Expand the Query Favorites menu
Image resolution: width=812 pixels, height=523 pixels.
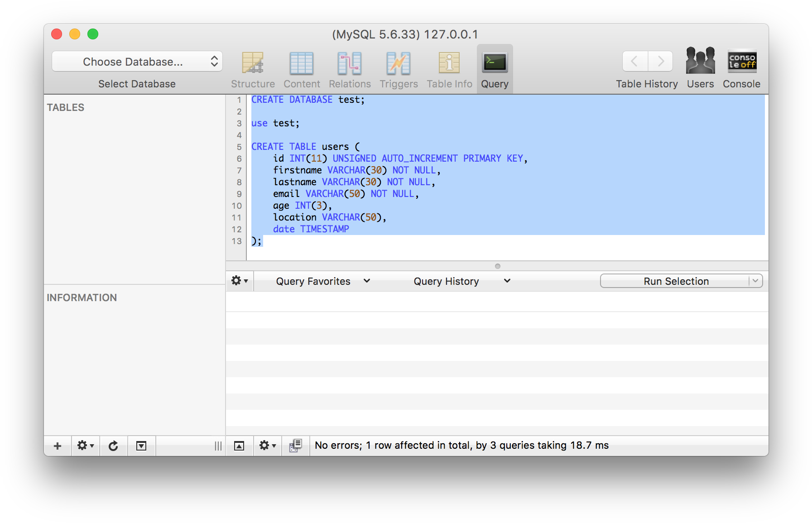coord(323,281)
